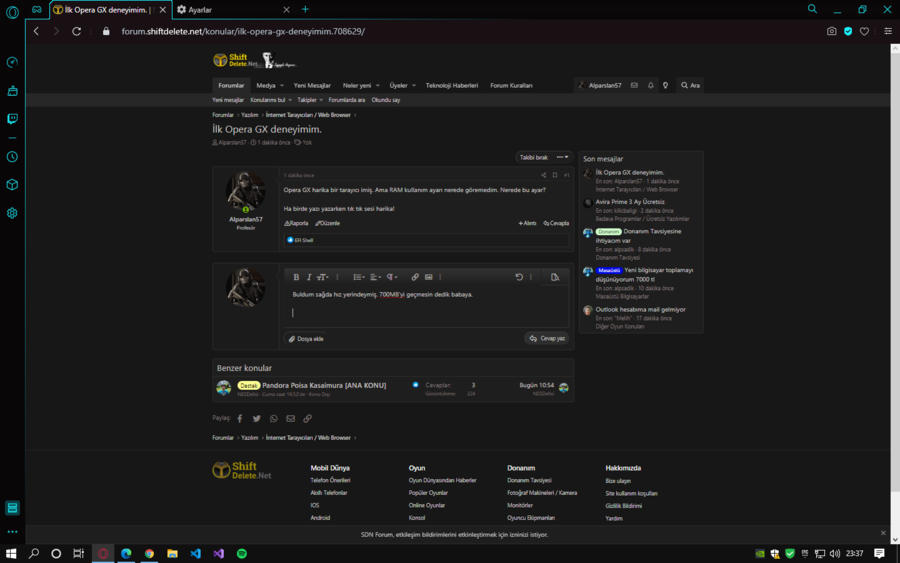The image size is (900, 563).
Task: Click Cevapla link on first post
Action: (556, 223)
